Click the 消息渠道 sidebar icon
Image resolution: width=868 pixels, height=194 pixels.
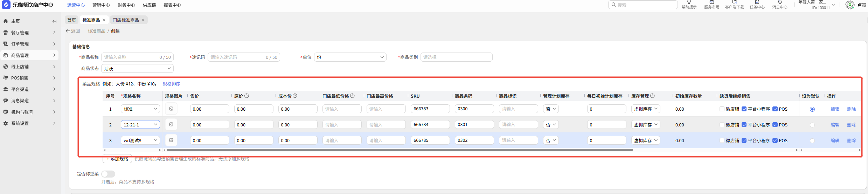[x=6, y=101]
